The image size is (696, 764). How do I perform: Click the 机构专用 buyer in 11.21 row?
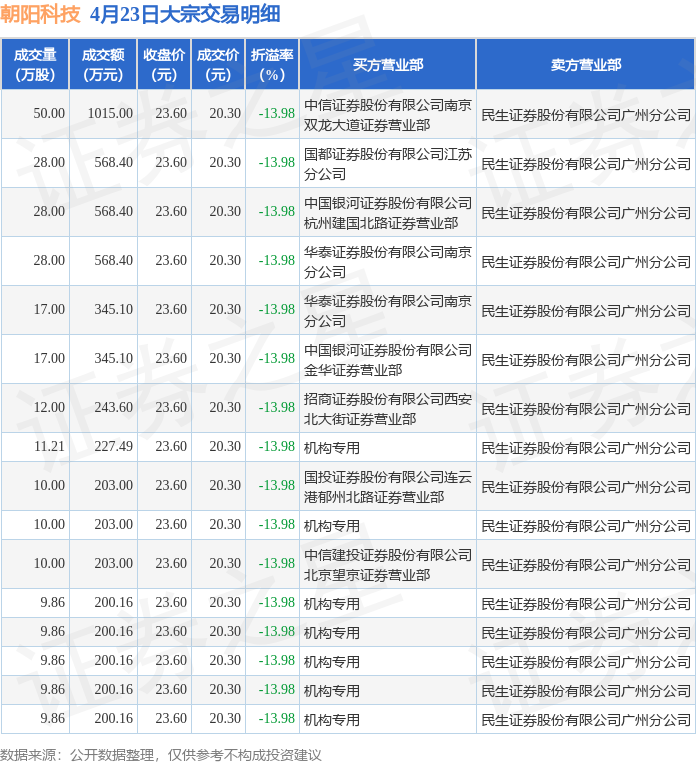click(x=331, y=448)
